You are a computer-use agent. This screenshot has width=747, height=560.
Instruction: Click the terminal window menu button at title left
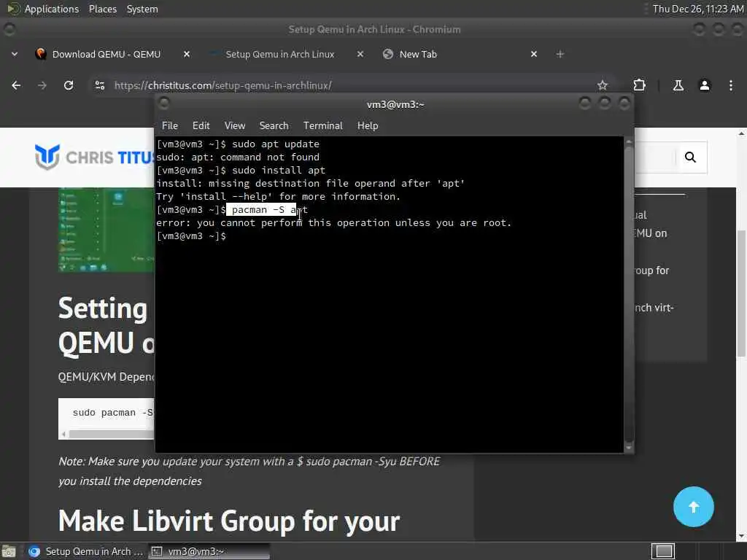click(164, 104)
